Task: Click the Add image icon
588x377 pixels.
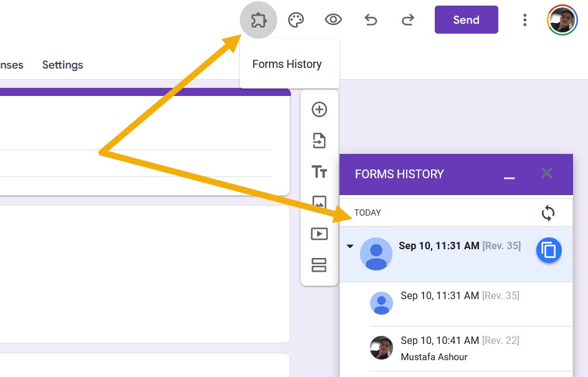Action: pos(319,203)
